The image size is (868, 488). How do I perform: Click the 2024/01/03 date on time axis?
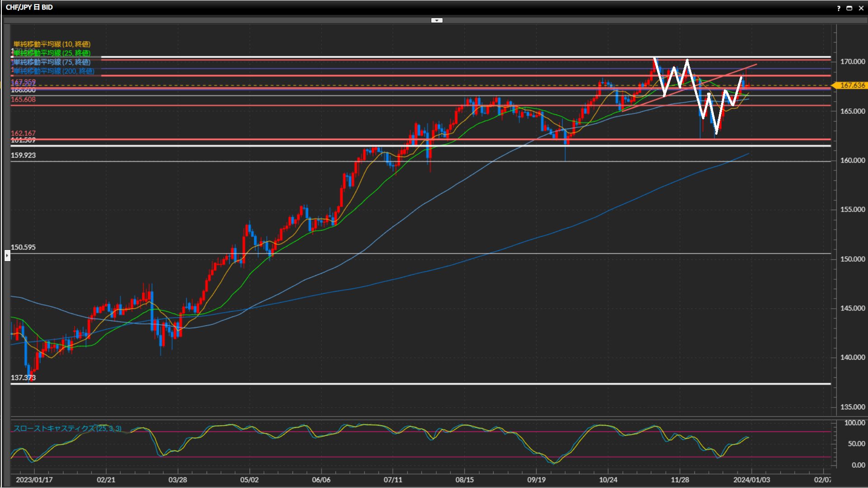(x=751, y=479)
